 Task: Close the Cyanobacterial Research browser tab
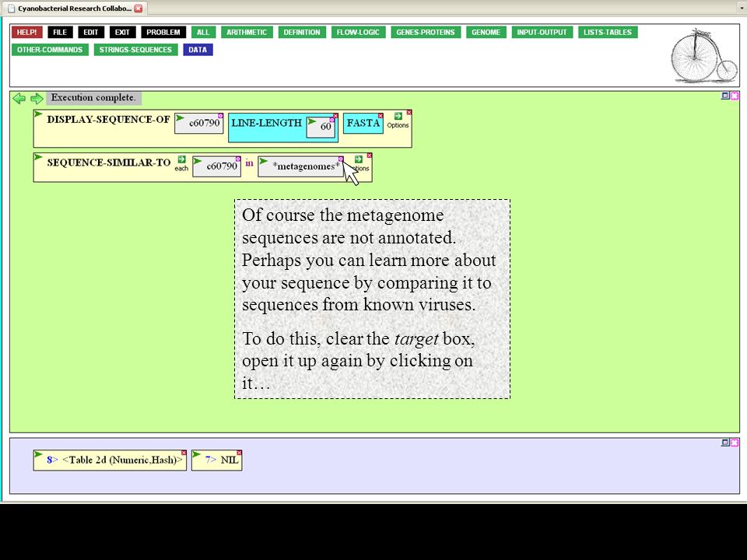click(139, 8)
